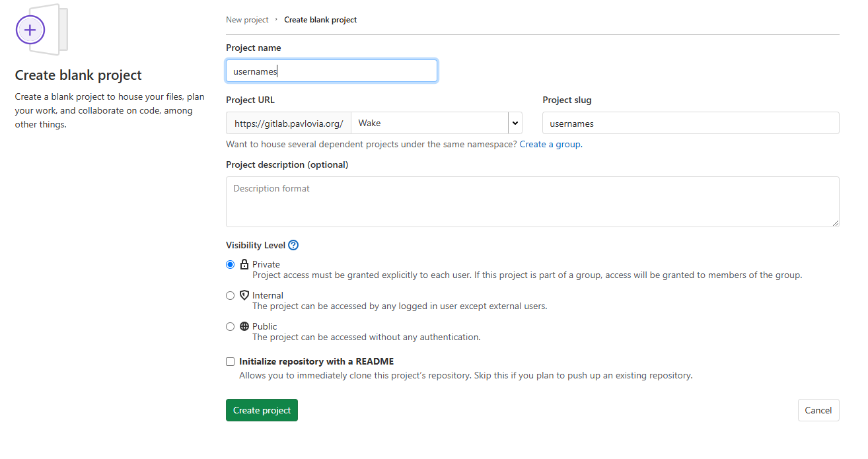The image size is (868, 459).
Task: Click the Public globe icon
Action: tap(244, 326)
